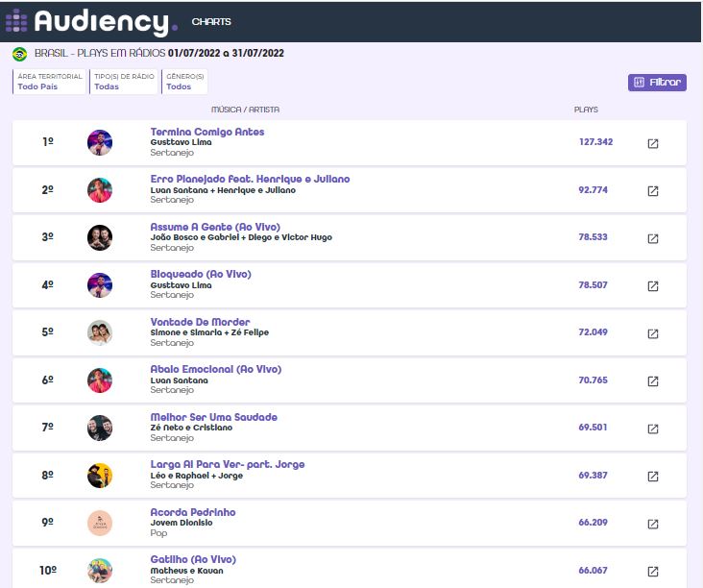Click the Filtrar button
This screenshot has height=588, width=703.
tap(657, 82)
